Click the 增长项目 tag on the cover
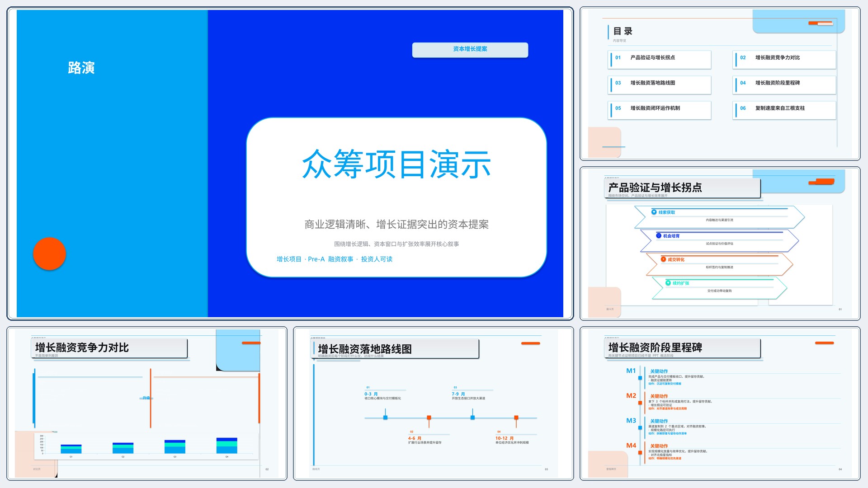Image resolution: width=868 pixels, height=488 pixels. pyautogui.click(x=289, y=259)
